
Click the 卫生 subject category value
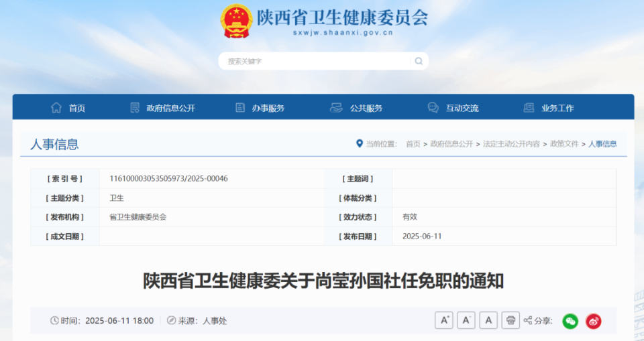(x=117, y=198)
